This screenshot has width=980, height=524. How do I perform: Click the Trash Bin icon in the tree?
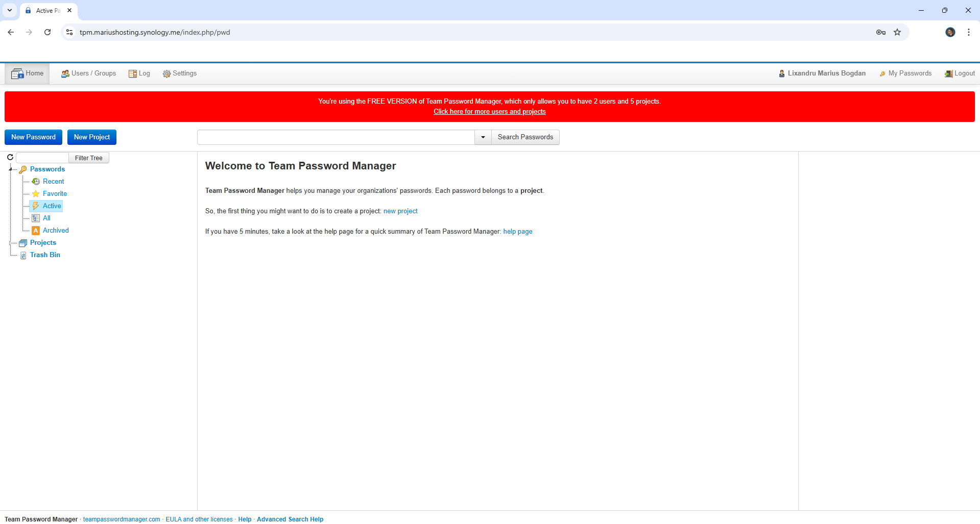(x=23, y=255)
